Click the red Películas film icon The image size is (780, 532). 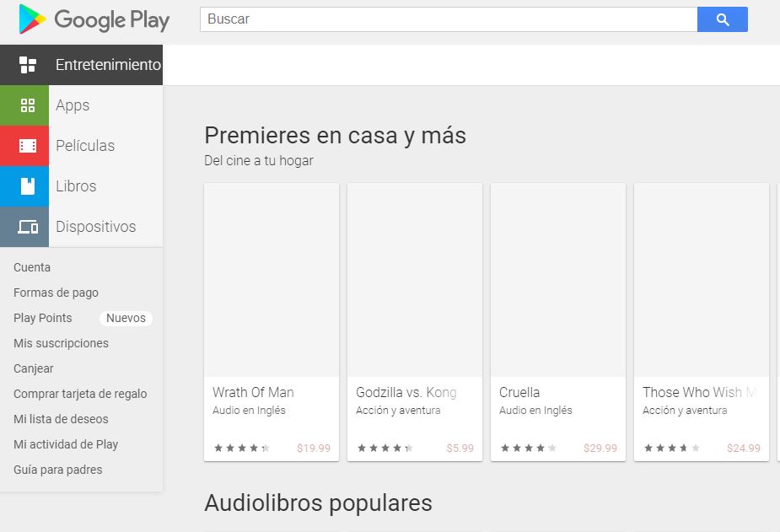(28, 146)
